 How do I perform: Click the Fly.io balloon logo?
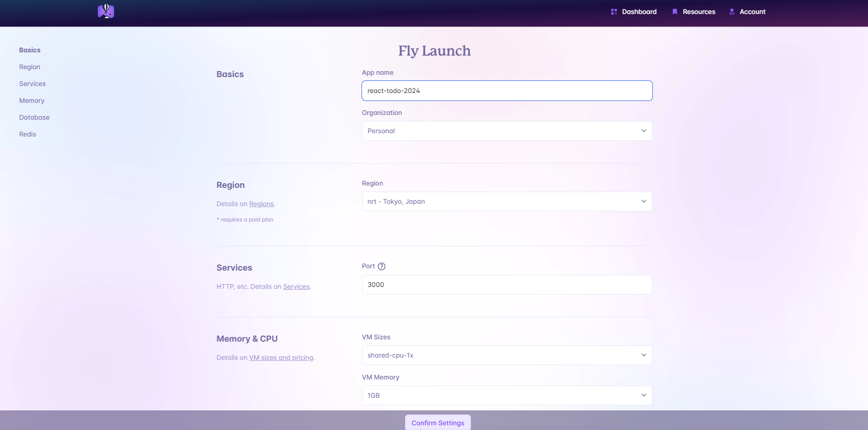click(x=106, y=11)
